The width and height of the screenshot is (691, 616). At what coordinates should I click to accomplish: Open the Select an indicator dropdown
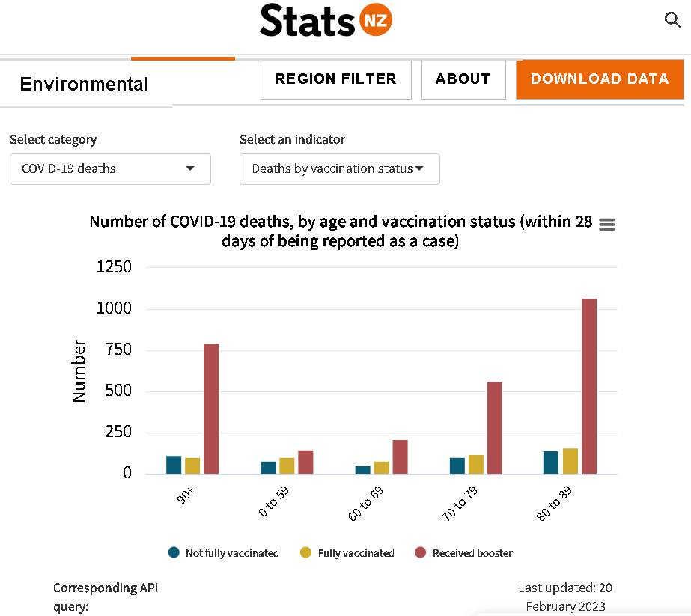[x=339, y=168]
